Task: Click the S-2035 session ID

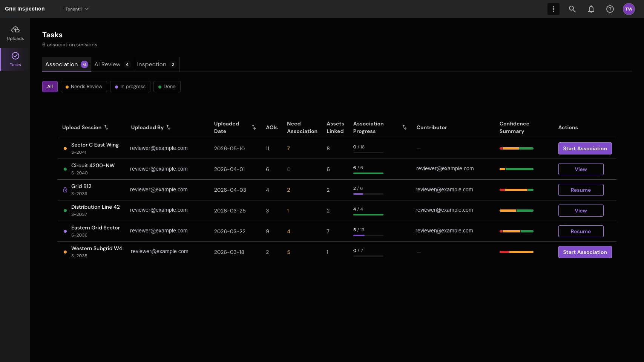Action: coord(79,256)
